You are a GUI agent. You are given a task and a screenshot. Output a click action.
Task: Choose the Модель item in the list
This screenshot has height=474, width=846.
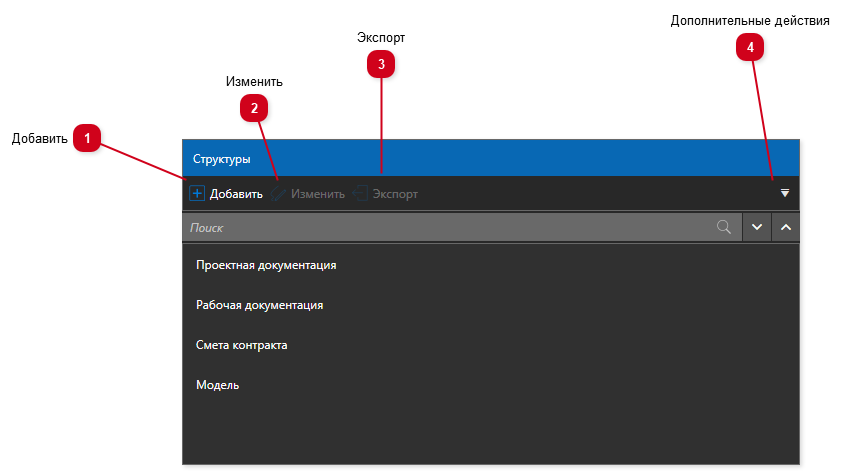tap(218, 385)
